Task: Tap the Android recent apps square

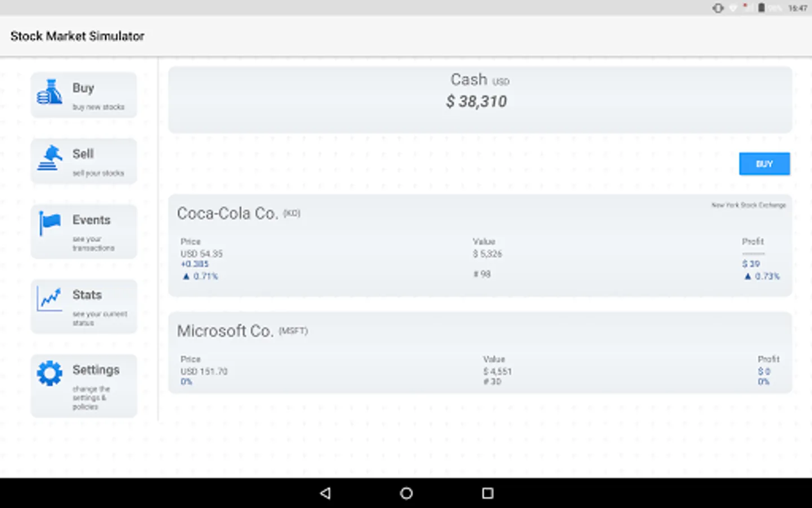Action: click(488, 493)
